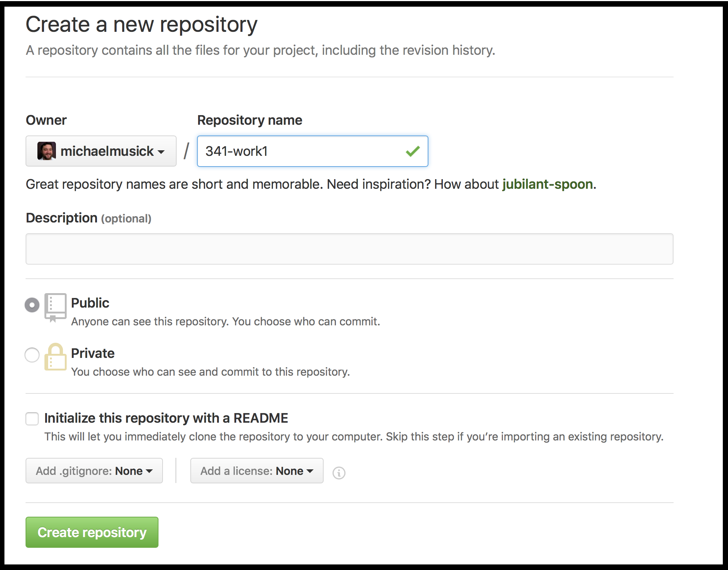Enable Initialize this repository with a README

(x=32, y=419)
